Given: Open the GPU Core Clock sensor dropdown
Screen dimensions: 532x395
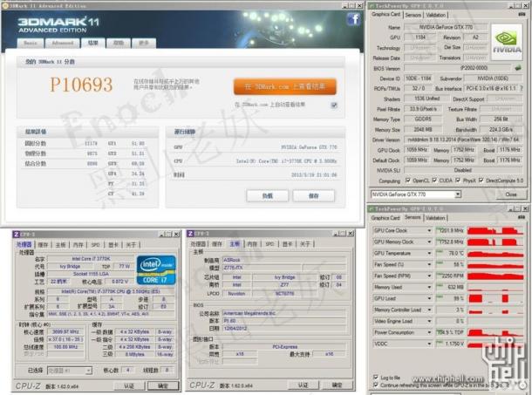Looking at the screenshot, I should point(429,230).
